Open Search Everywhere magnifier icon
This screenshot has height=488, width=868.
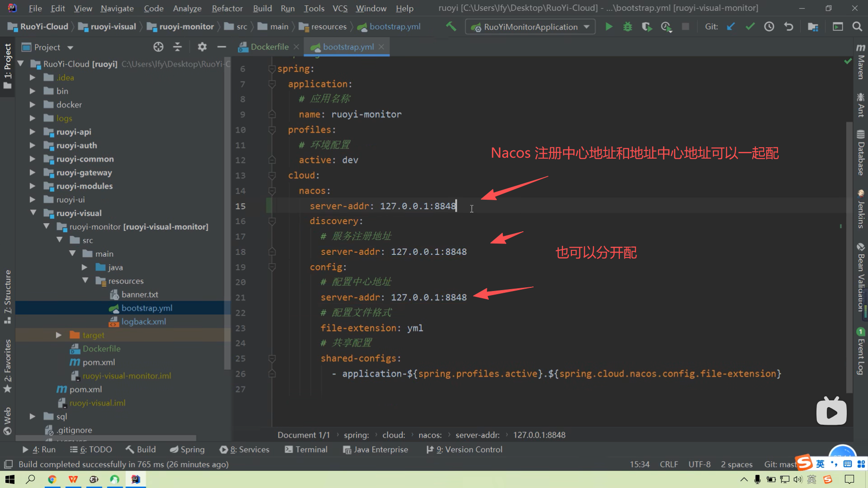857,27
